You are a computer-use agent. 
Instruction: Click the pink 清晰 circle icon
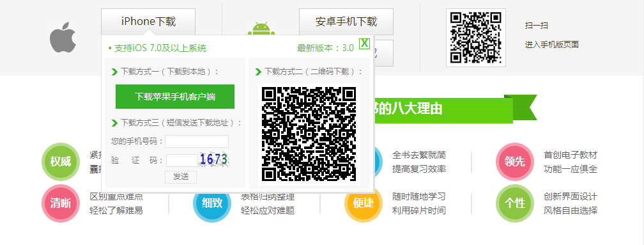[61, 203]
